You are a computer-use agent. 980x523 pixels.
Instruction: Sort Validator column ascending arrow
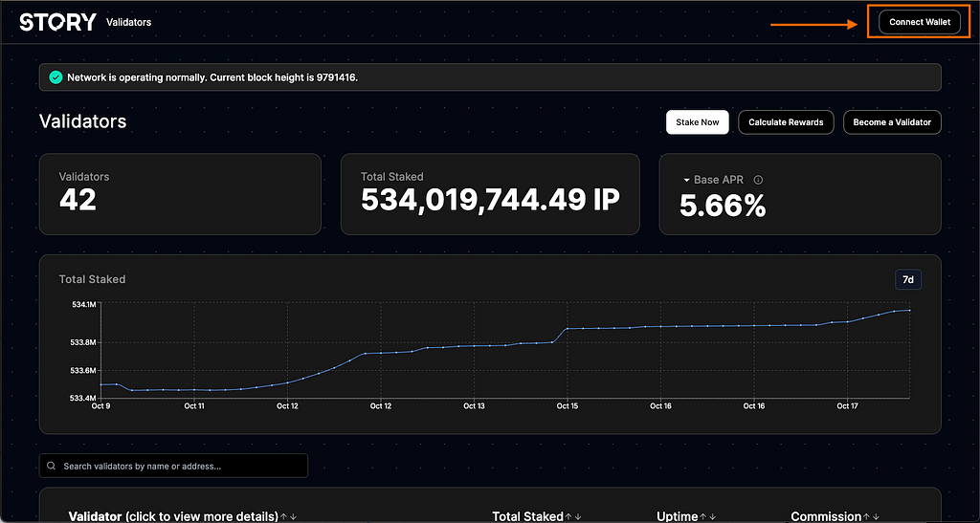click(283, 516)
